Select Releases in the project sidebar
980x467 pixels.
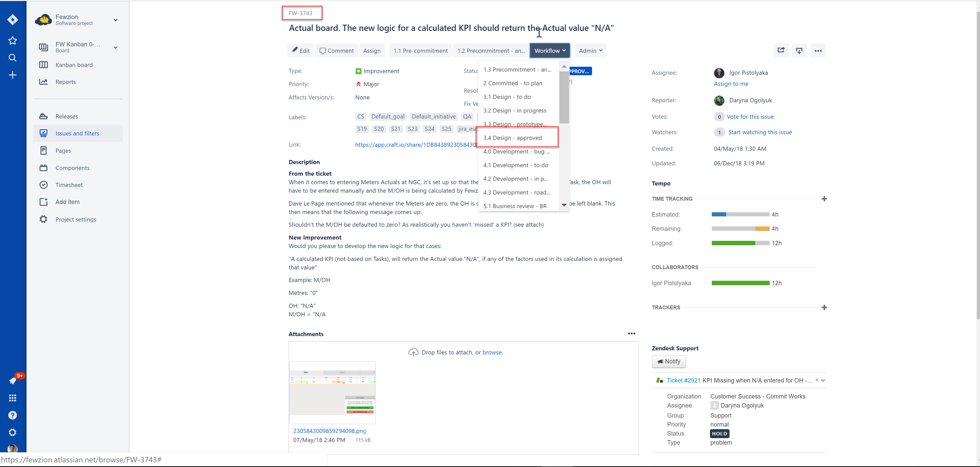(x=67, y=116)
